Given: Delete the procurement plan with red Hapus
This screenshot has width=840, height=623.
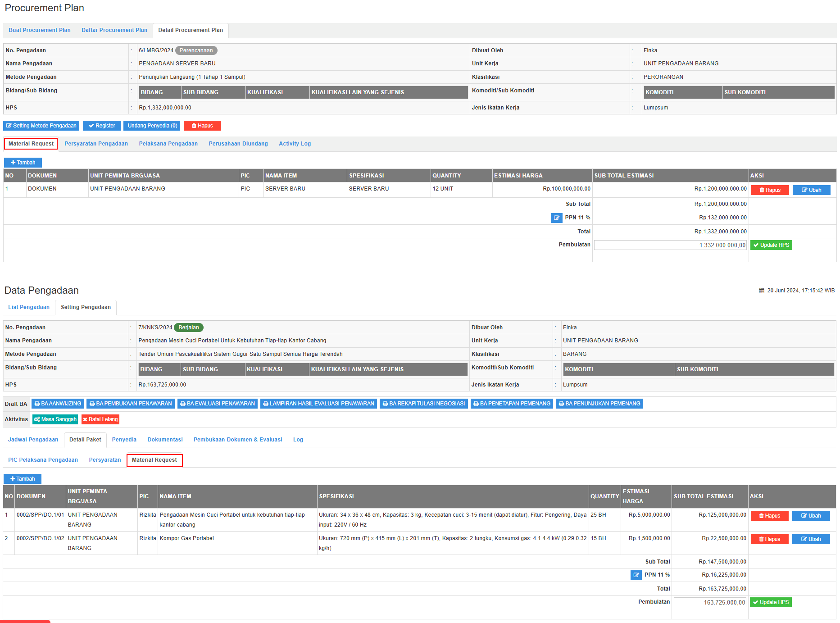Looking at the screenshot, I should click(x=202, y=126).
